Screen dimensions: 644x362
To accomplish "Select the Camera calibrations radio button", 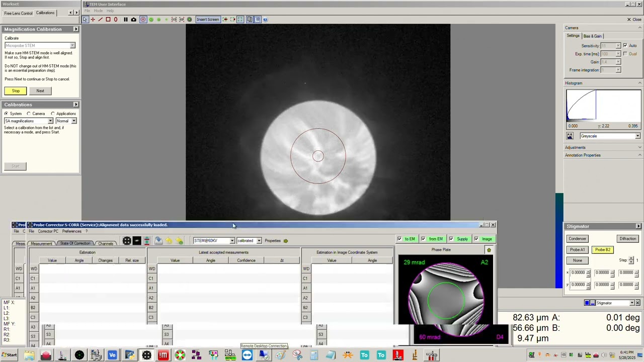I will click(29, 114).
